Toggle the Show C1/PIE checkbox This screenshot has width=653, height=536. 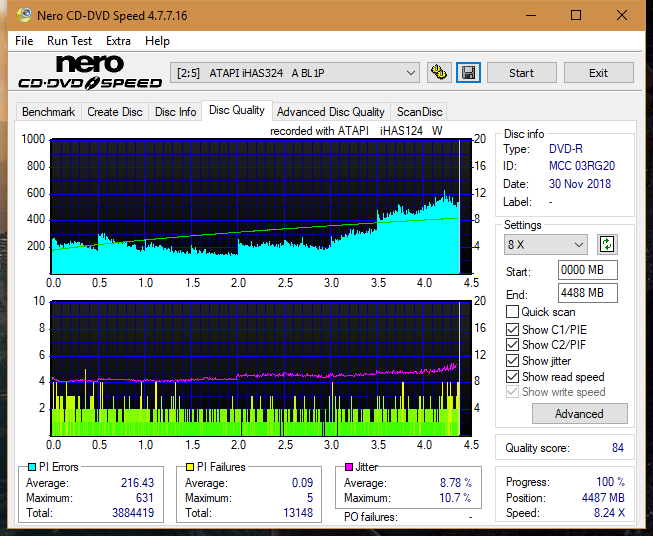(512, 329)
